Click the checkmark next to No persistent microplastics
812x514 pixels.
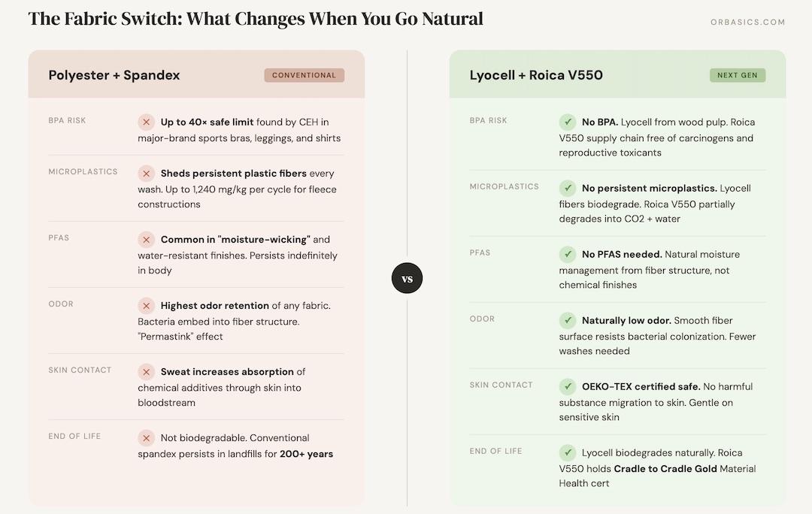[x=568, y=188]
